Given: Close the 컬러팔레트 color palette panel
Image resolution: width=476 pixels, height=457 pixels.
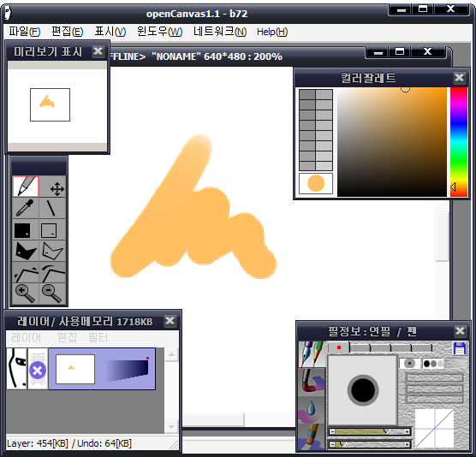Looking at the screenshot, I should (x=459, y=78).
